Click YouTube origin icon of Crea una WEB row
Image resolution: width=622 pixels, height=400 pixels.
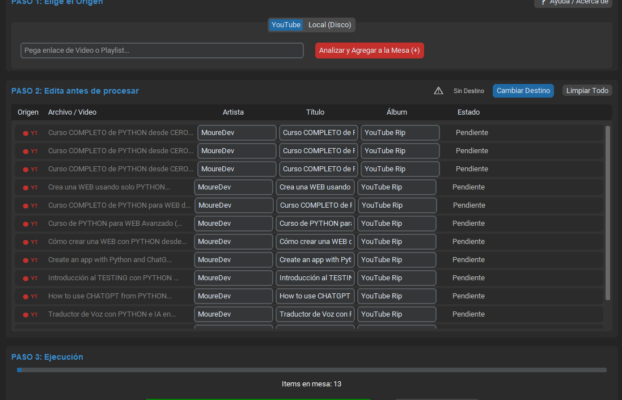click(29, 187)
